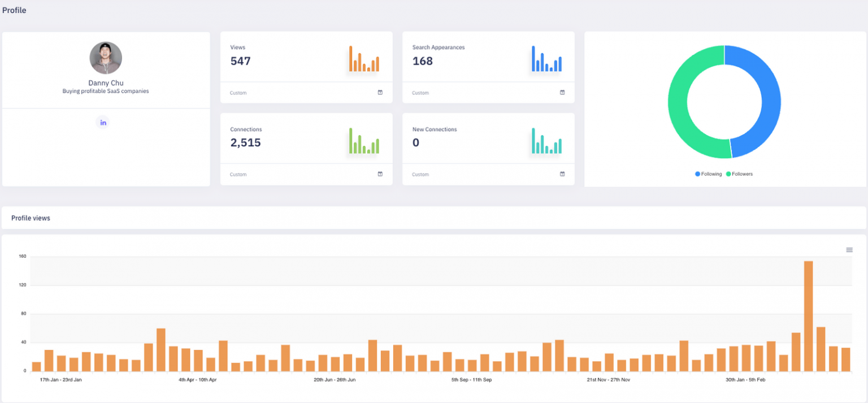Click the orange sparkline on the Views card

pyautogui.click(x=364, y=59)
